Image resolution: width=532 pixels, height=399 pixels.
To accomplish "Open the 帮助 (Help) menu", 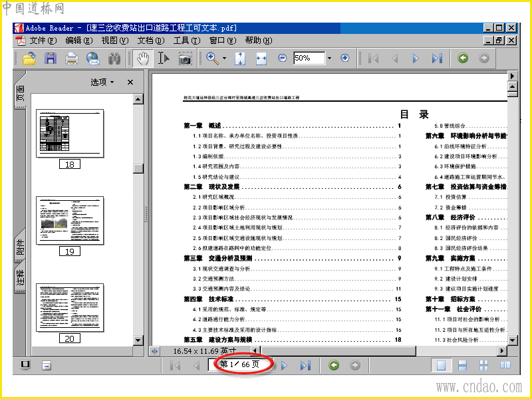I will click(x=259, y=41).
